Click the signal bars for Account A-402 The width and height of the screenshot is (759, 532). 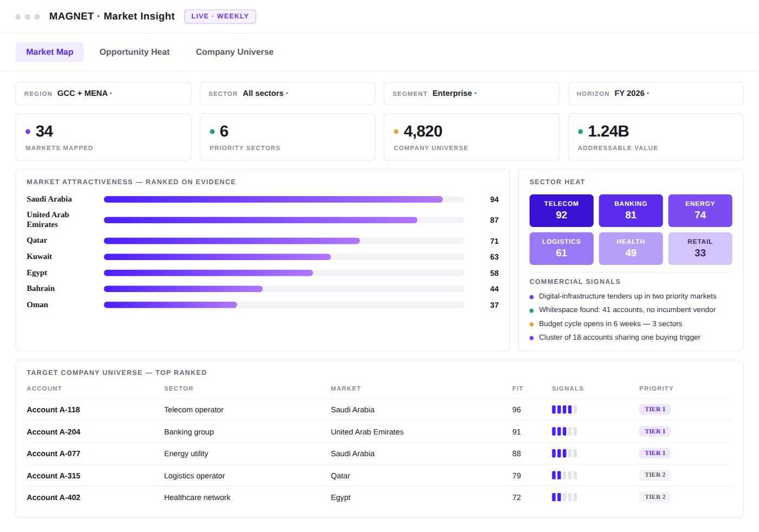pyautogui.click(x=564, y=497)
